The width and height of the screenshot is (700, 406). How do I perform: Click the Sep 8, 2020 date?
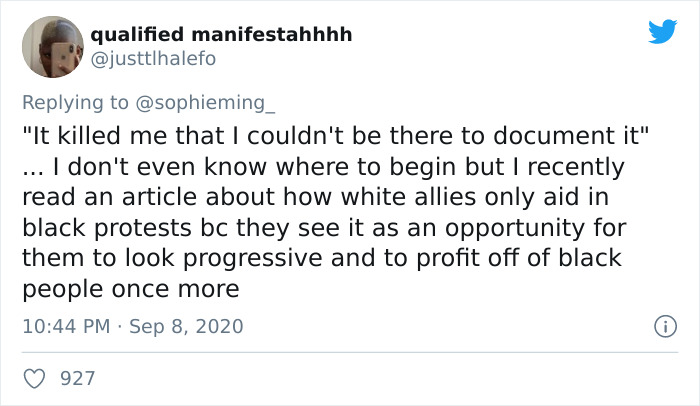point(186,326)
